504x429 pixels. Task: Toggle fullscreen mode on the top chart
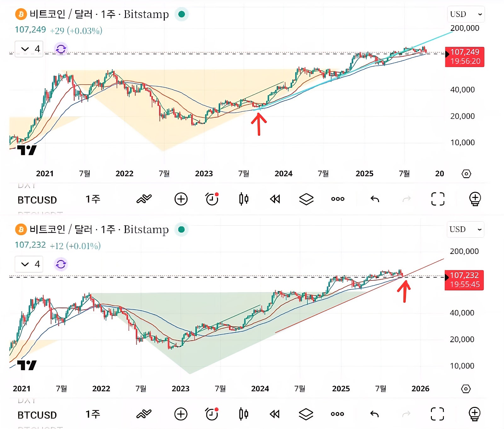[x=438, y=199]
